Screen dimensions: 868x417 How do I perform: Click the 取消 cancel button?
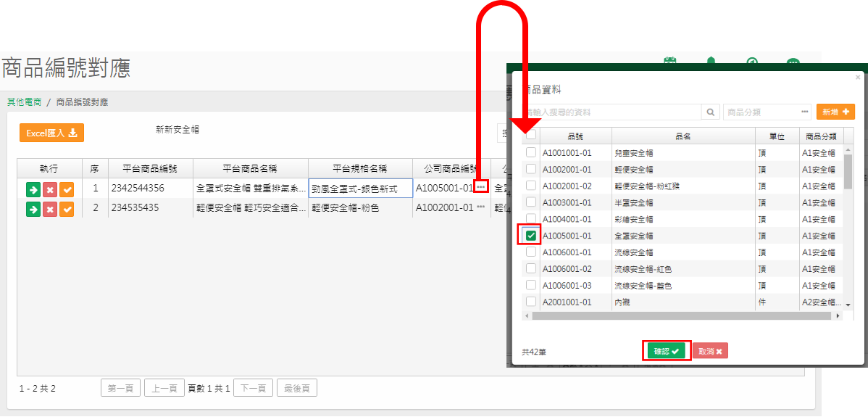coord(709,350)
